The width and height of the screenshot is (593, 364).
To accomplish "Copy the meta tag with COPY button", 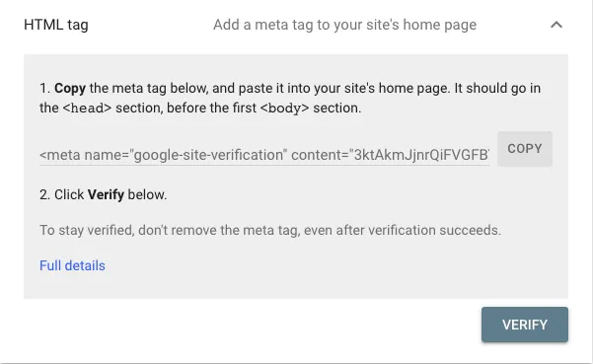I will coord(525,149).
